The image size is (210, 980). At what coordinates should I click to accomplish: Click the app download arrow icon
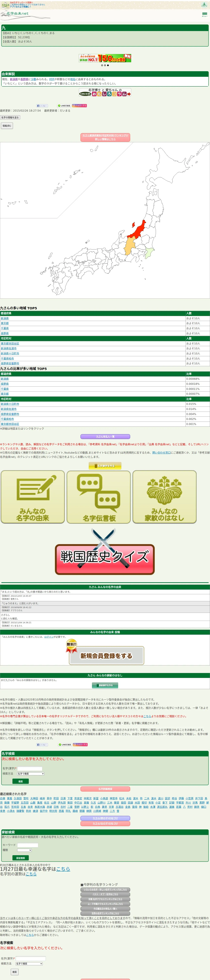point(204,5)
